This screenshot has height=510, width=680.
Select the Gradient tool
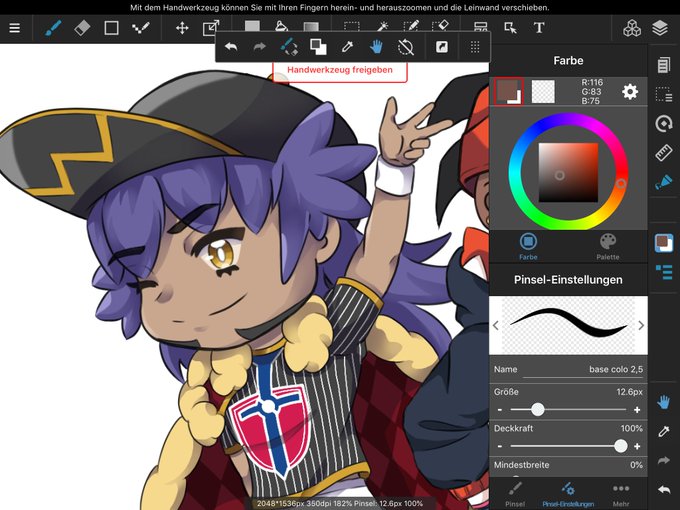[x=311, y=26]
